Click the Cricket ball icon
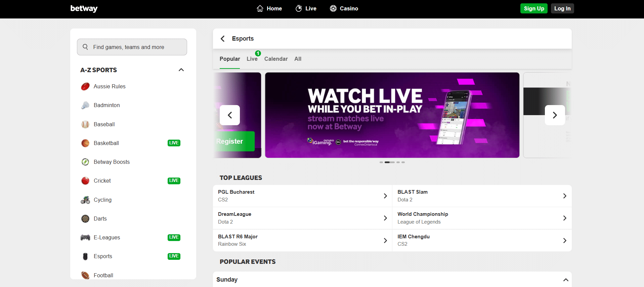 85,181
